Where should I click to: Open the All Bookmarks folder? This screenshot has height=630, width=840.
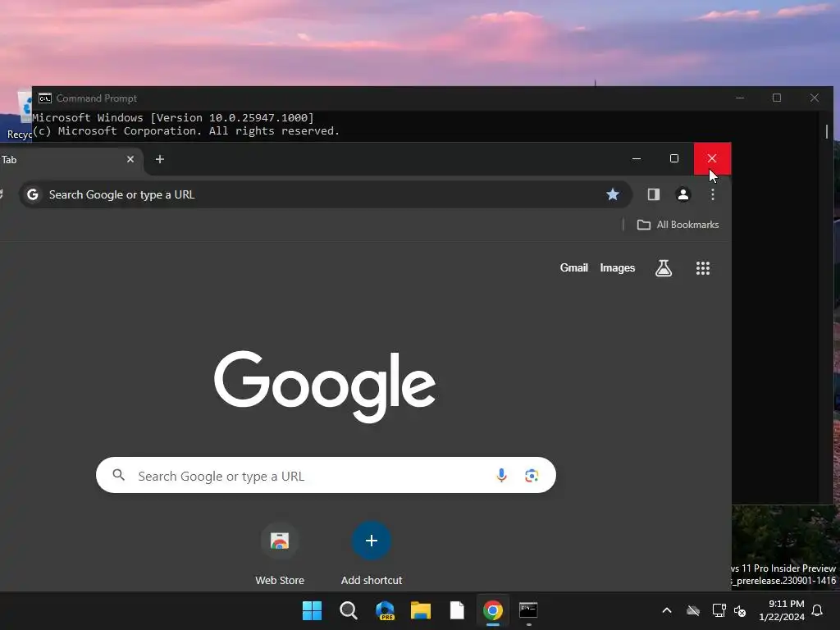pos(678,225)
